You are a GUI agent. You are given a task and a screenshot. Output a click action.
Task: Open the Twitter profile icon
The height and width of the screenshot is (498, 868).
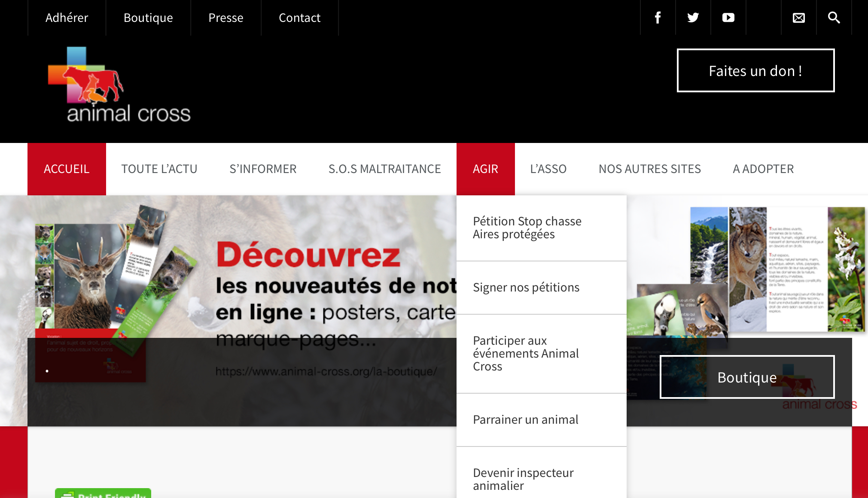[x=693, y=18]
